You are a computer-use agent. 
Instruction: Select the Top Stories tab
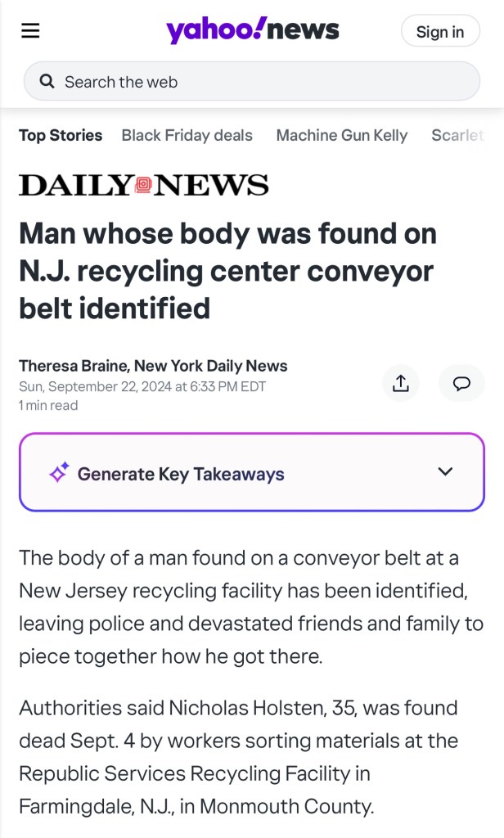point(61,135)
